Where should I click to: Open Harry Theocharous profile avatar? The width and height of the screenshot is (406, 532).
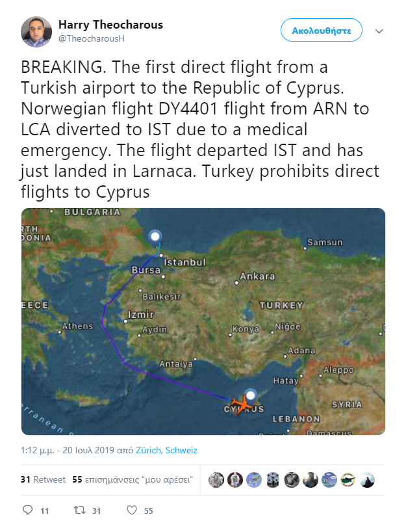[36, 32]
